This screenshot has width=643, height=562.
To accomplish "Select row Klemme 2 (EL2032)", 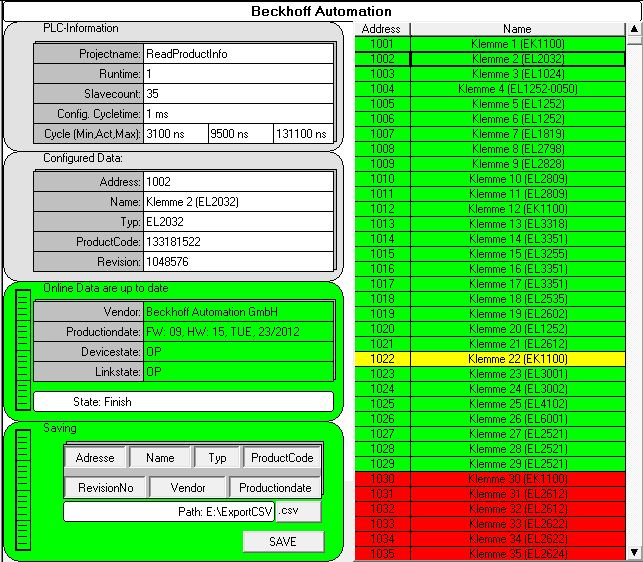I will pos(490,59).
